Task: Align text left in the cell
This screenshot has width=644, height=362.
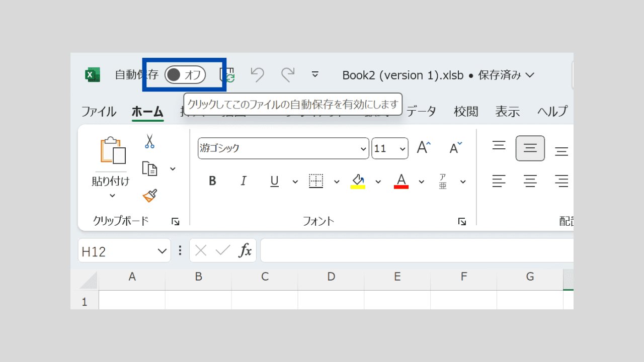Action: point(499,181)
